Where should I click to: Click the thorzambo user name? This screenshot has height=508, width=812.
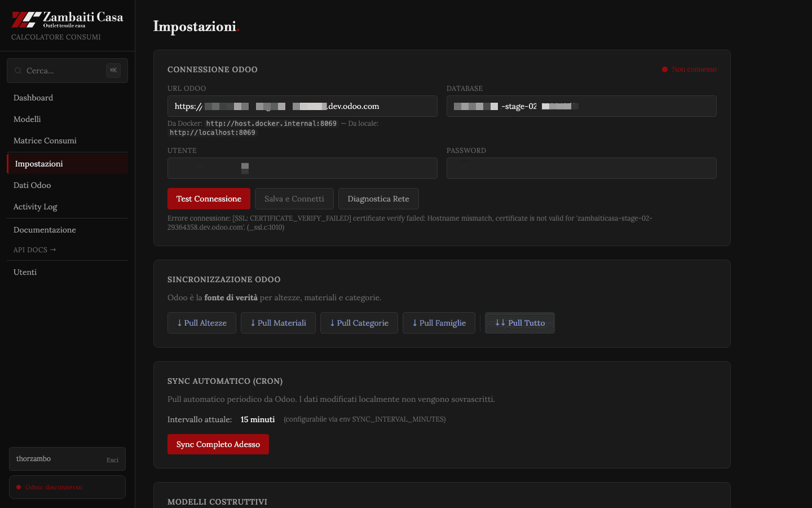coord(33,459)
